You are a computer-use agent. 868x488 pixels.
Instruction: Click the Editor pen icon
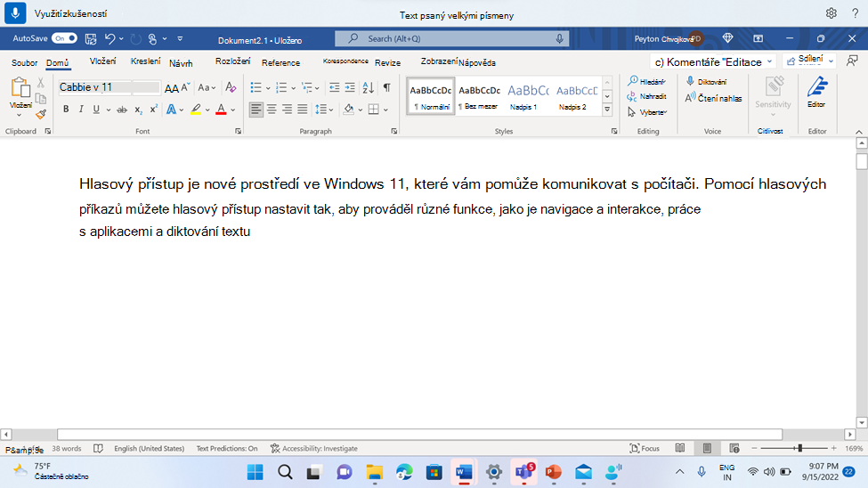[x=816, y=87]
